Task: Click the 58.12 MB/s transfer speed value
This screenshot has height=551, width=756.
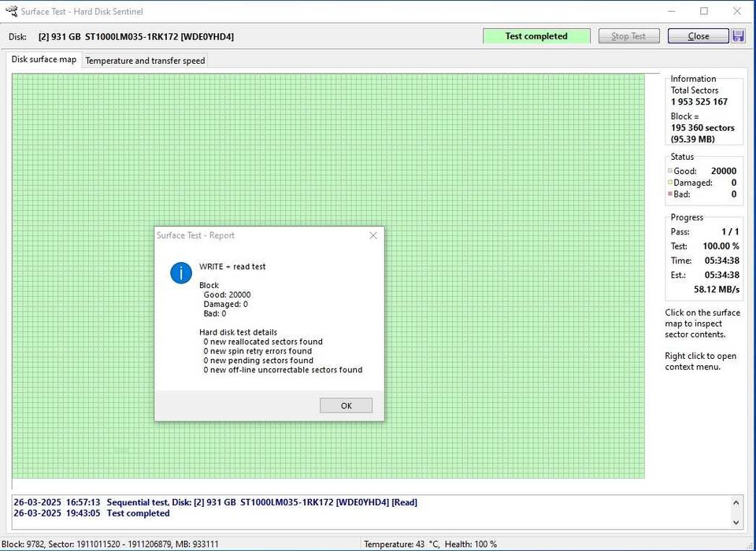Action: (717, 289)
